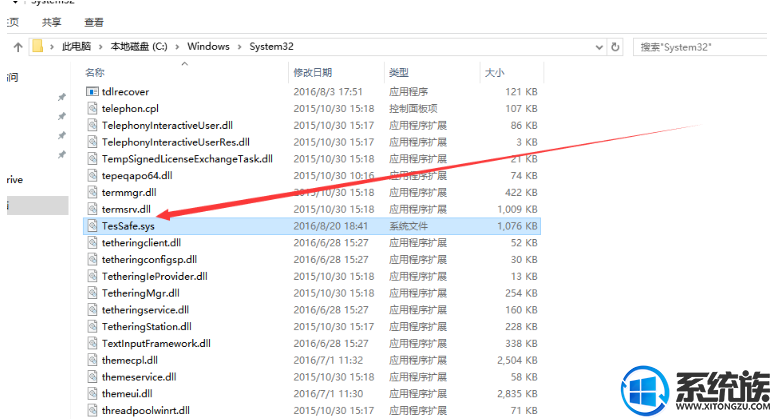Click the 1,076 KB size of TesSafe.sys
770x419 pixels.
coord(517,226)
